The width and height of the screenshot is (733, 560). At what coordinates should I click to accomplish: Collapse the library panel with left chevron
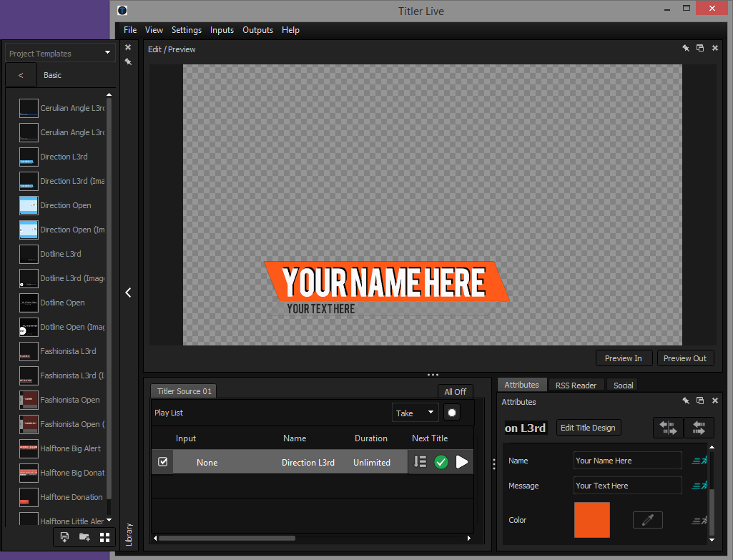pyautogui.click(x=128, y=293)
